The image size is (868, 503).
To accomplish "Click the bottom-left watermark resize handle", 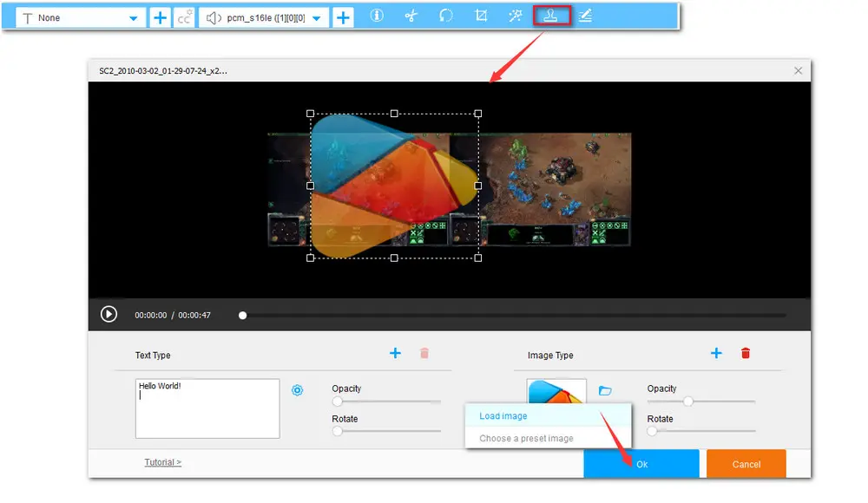I will pos(310,258).
